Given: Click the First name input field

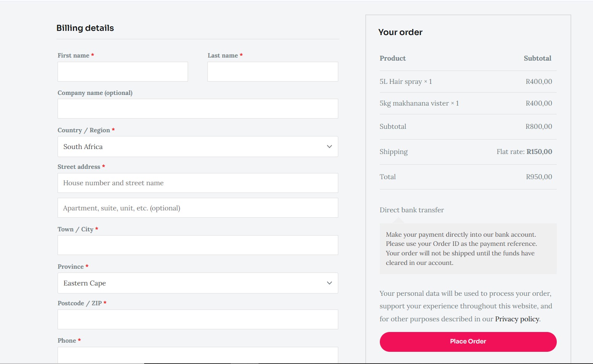Looking at the screenshot, I should [x=122, y=72].
